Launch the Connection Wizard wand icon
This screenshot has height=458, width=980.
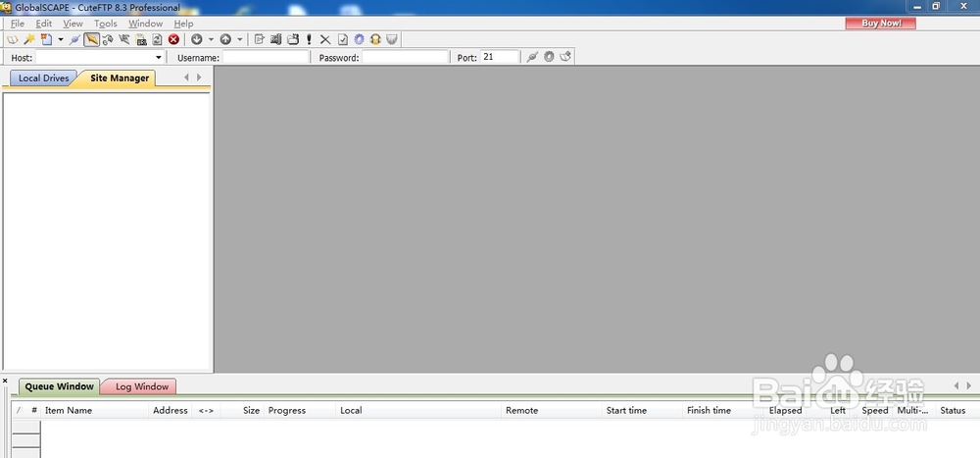(x=28, y=39)
